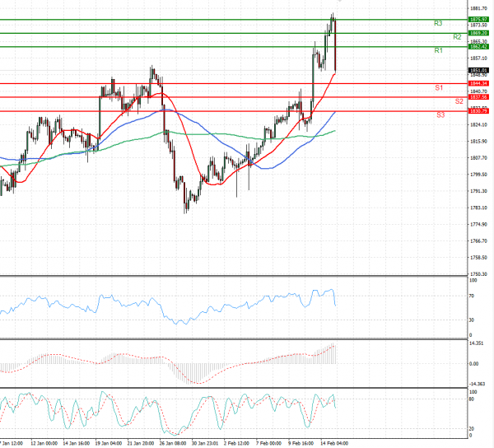494x448 pixels.
Task: Click the stochastic panel 80 level value
Action: click(x=472, y=399)
